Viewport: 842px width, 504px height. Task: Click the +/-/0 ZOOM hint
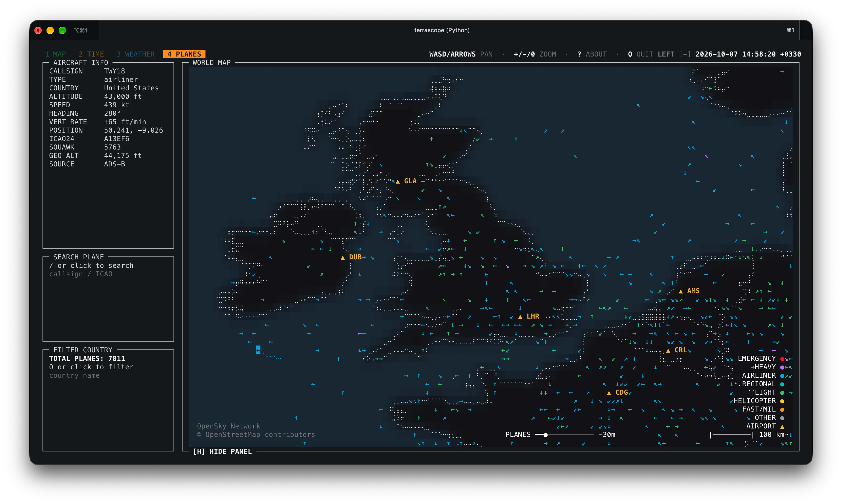tap(535, 54)
